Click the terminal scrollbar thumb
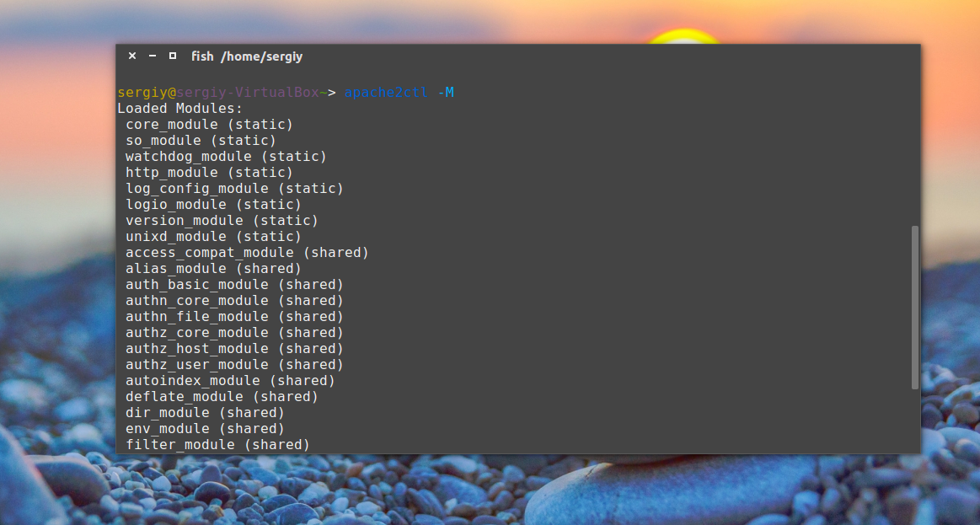 [915, 307]
